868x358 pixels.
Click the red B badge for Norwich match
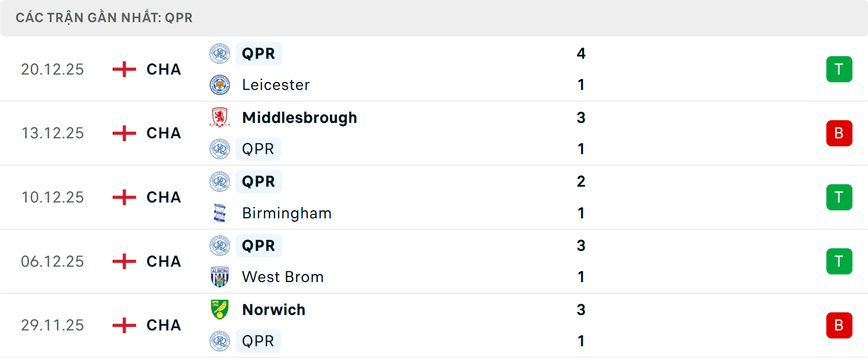[x=839, y=325]
